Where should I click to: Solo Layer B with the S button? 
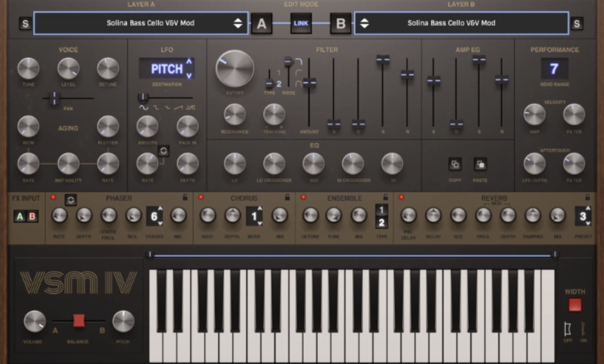point(577,24)
